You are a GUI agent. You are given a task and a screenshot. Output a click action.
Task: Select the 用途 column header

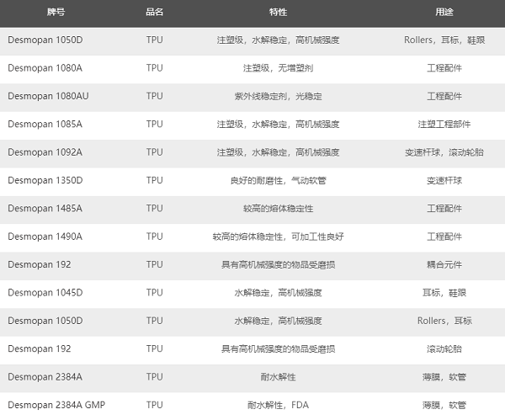(x=444, y=13)
